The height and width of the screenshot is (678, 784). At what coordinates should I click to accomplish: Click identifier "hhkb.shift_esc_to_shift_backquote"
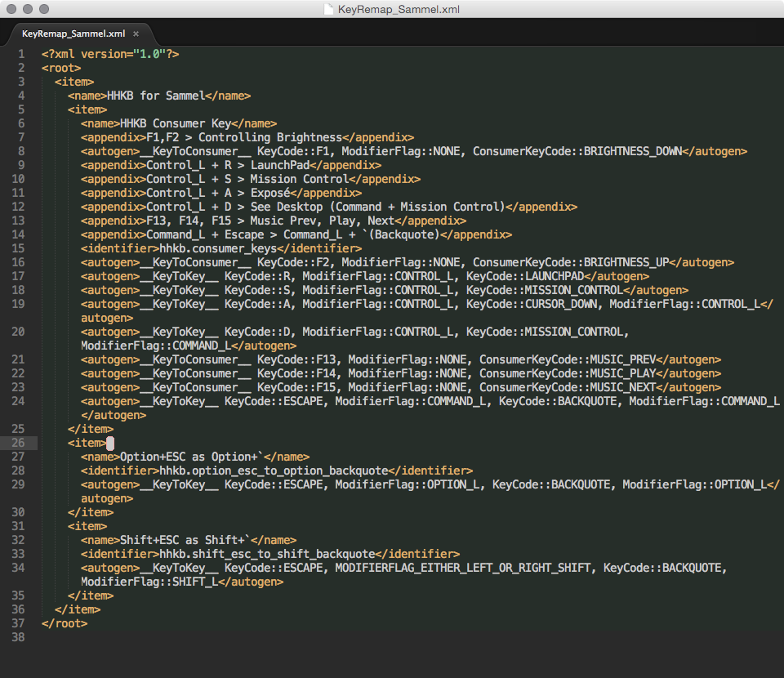[x=267, y=554]
